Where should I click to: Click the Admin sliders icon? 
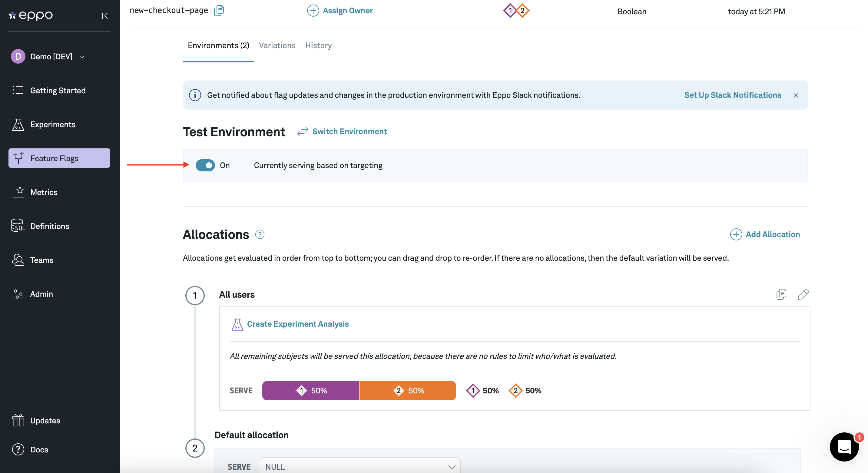18,294
